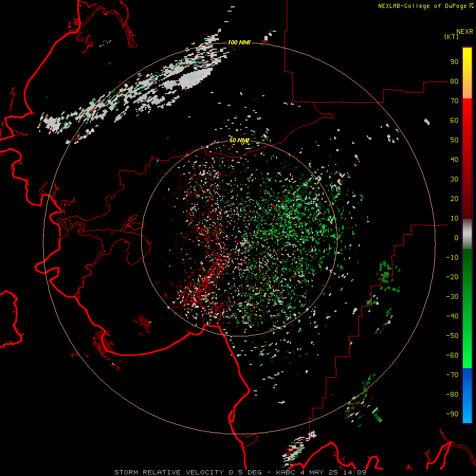This screenshot has height=476, width=476.
Task: Click the -30 value on velocity scale
Action: coord(452,297)
